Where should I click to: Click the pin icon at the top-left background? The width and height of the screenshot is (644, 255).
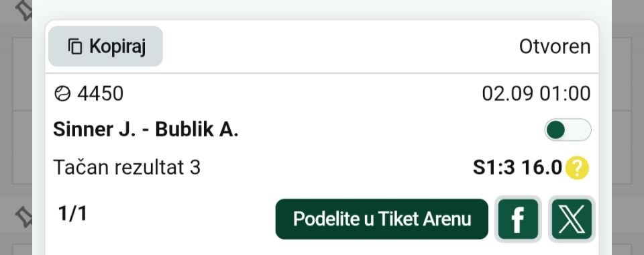click(22, 10)
